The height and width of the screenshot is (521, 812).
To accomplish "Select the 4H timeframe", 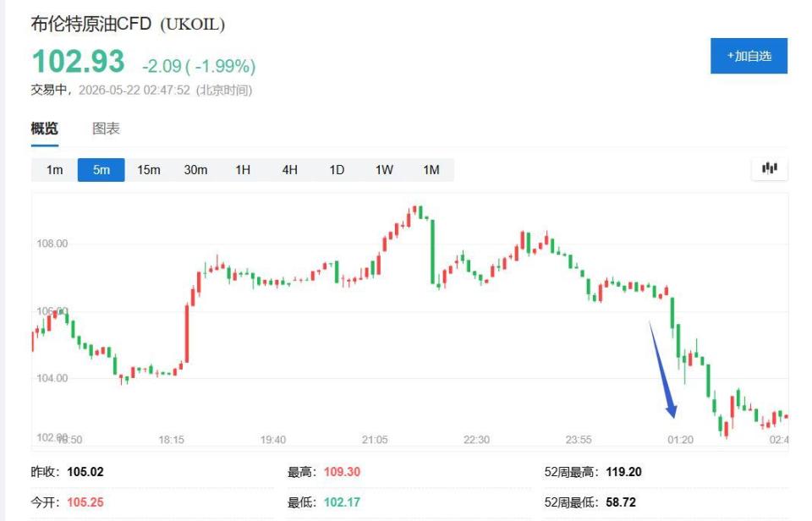I will point(290,170).
